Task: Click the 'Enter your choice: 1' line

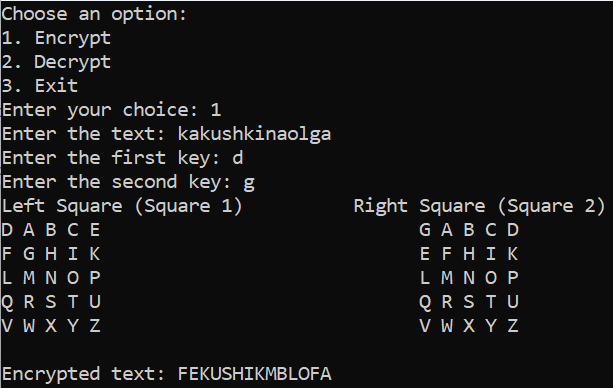Action: click(111, 110)
